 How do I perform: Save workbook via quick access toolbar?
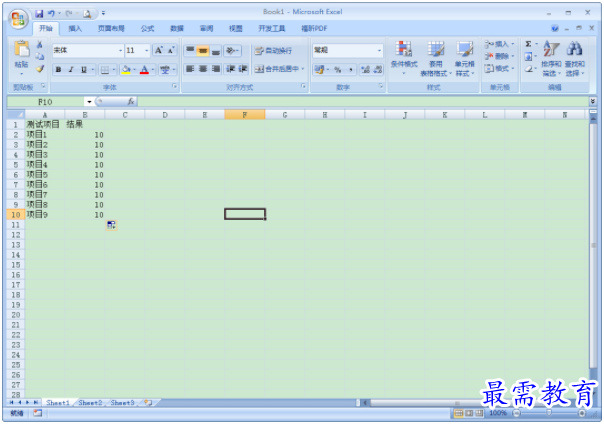(39, 13)
